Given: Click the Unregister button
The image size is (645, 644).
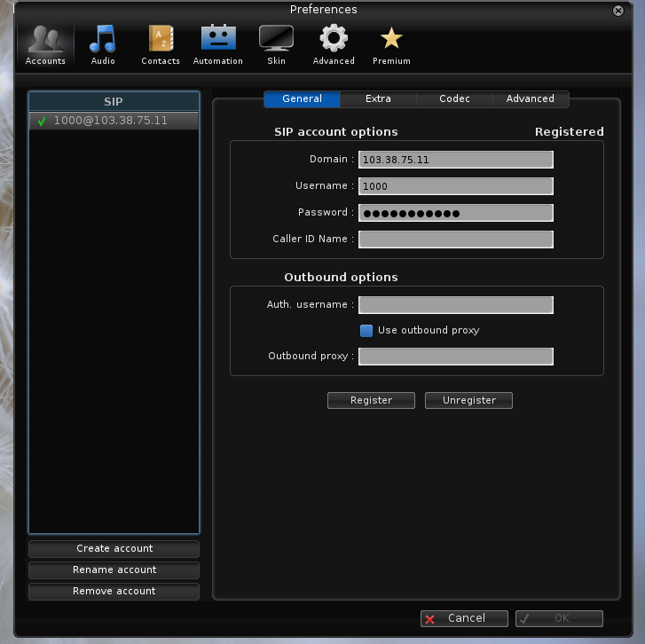Looking at the screenshot, I should click(x=468, y=401).
